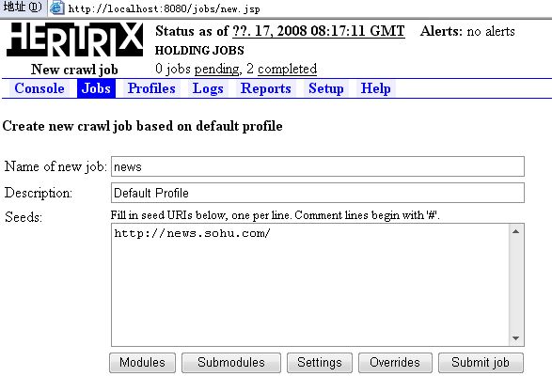Click the Modules button
Viewport: 552px width, 392px height.
pos(142,363)
